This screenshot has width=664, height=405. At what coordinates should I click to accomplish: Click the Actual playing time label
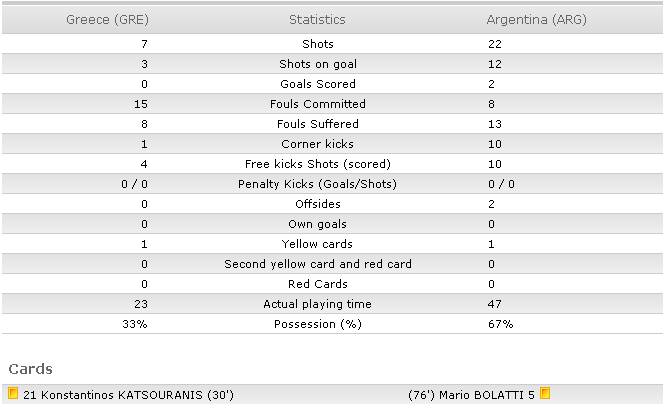[x=318, y=304]
